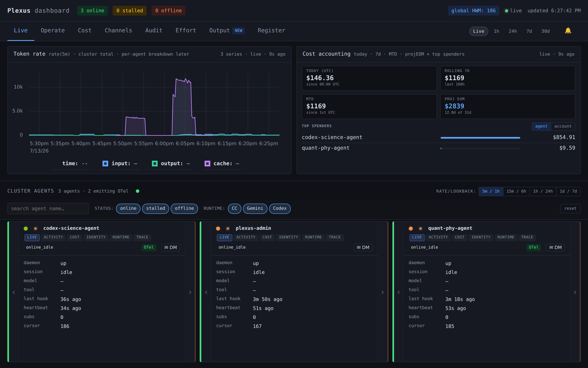
Task: Toggle the cache series legend swatch
Action: pyautogui.click(x=207, y=163)
